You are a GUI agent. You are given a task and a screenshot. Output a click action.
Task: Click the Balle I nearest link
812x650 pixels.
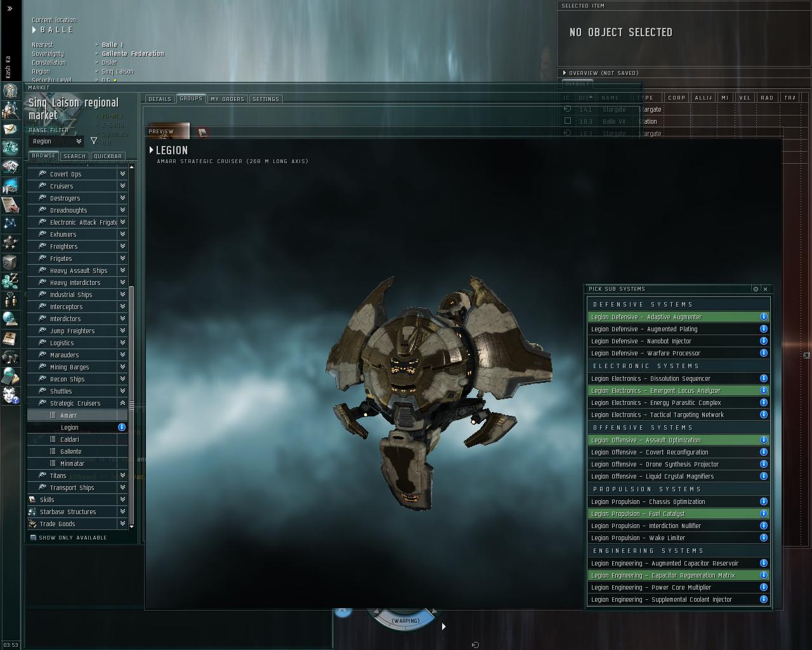(113, 45)
